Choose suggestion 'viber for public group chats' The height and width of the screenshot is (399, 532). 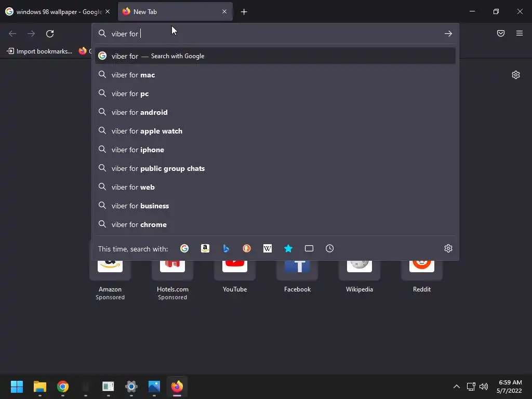click(x=275, y=168)
